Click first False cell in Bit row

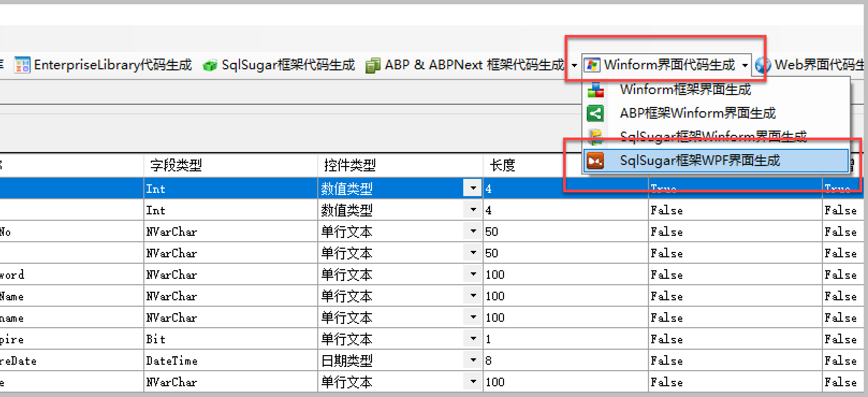coord(735,339)
